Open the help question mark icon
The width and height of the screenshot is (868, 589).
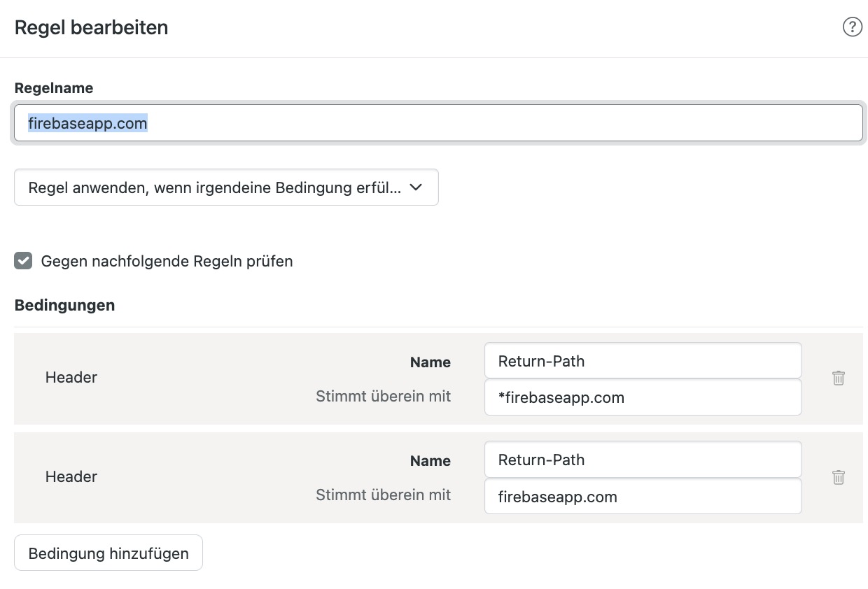852,27
